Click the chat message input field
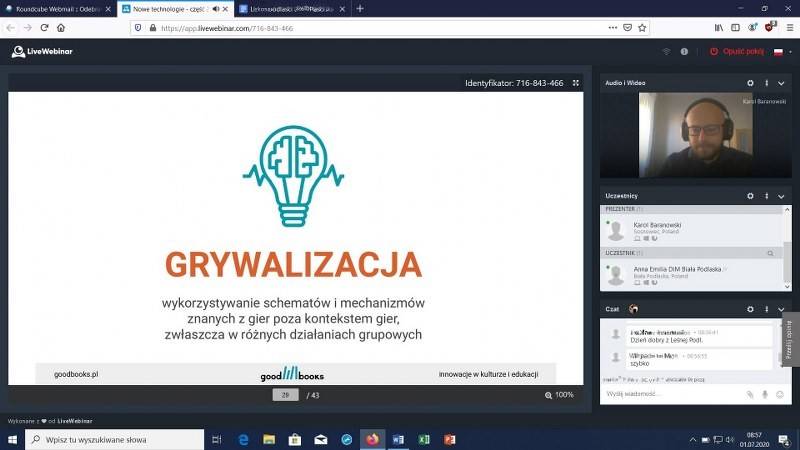Image resolution: width=800 pixels, height=450 pixels. [670, 394]
